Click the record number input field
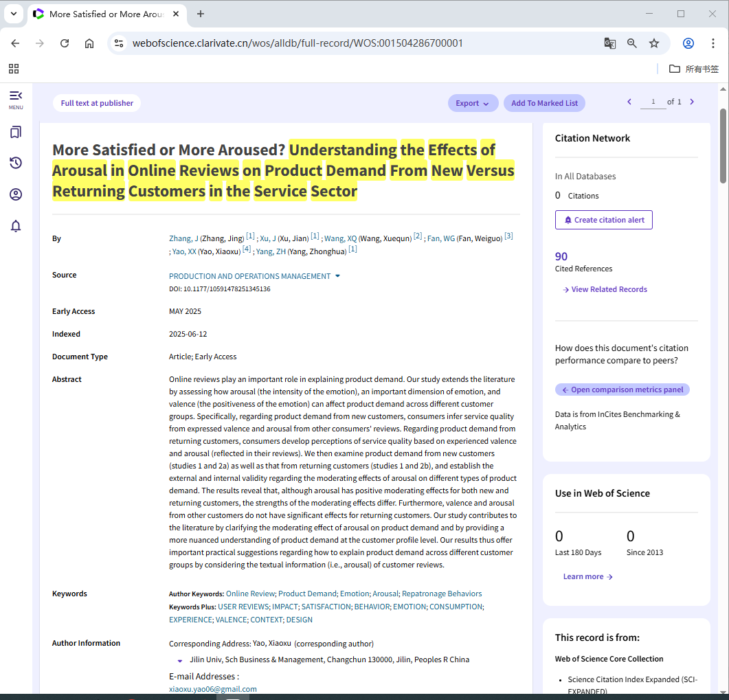 click(653, 102)
